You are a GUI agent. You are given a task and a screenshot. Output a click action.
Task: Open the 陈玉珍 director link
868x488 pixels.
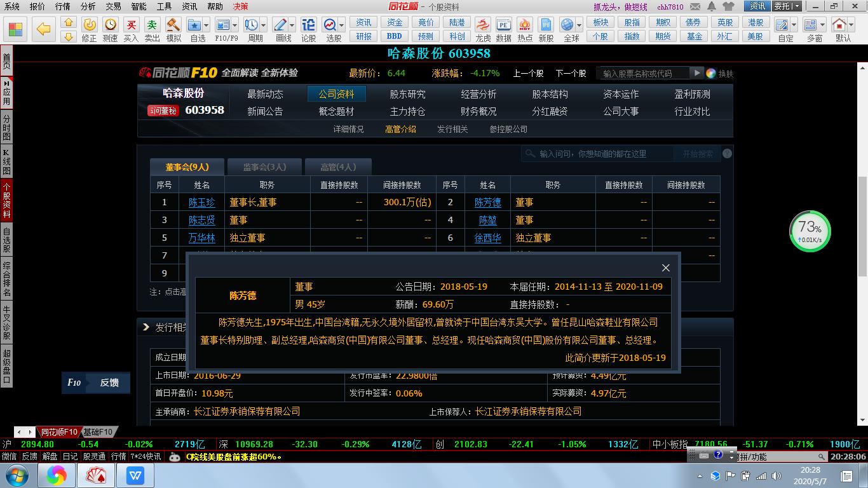click(x=202, y=202)
